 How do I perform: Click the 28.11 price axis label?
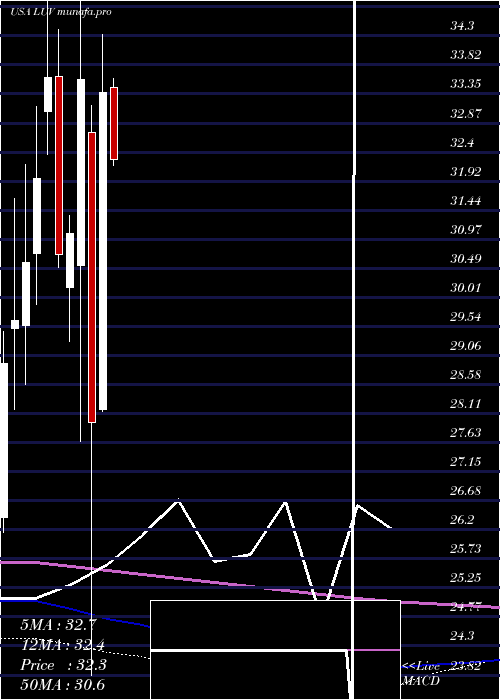coord(466,404)
